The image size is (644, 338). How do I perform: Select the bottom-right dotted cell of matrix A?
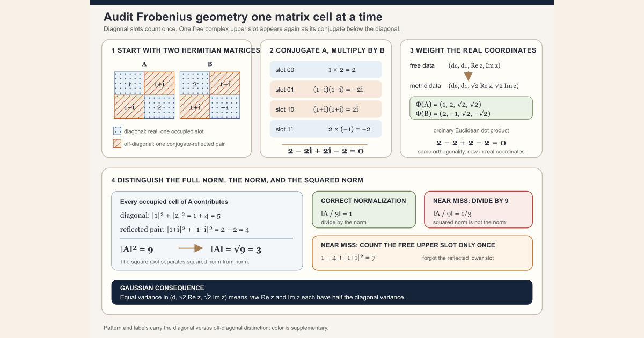159,107
